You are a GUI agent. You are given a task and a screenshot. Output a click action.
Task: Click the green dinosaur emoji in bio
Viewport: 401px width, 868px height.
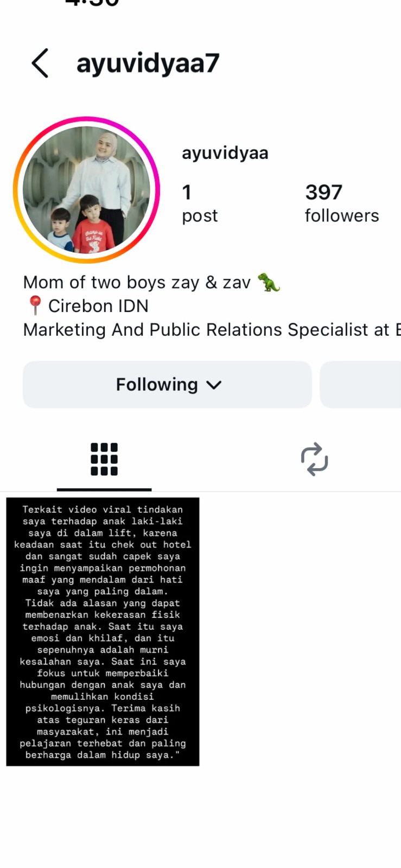pyautogui.click(x=269, y=282)
